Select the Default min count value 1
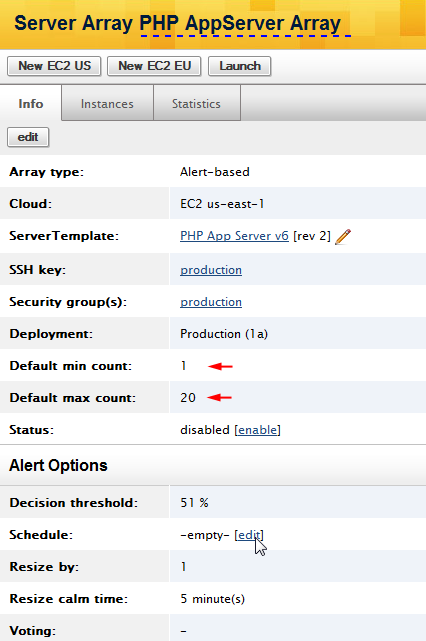The height and width of the screenshot is (641, 426). point(184,366)
